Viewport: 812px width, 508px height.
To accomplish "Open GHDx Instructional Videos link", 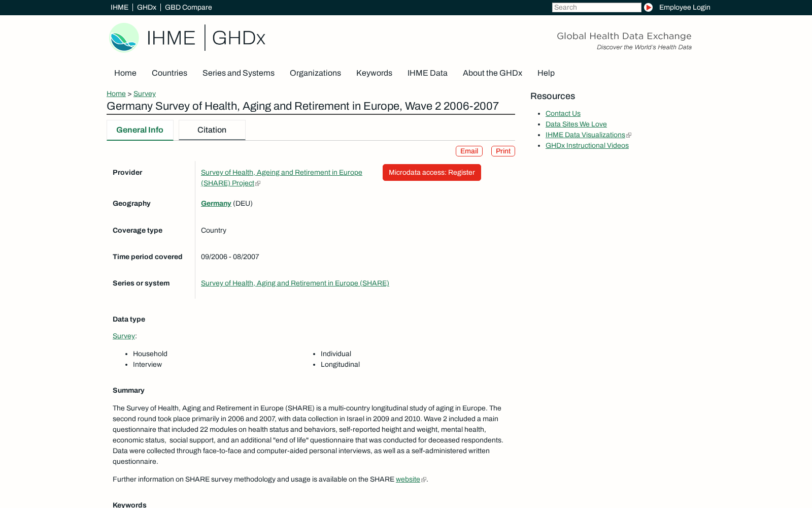I will click(587, 145).
